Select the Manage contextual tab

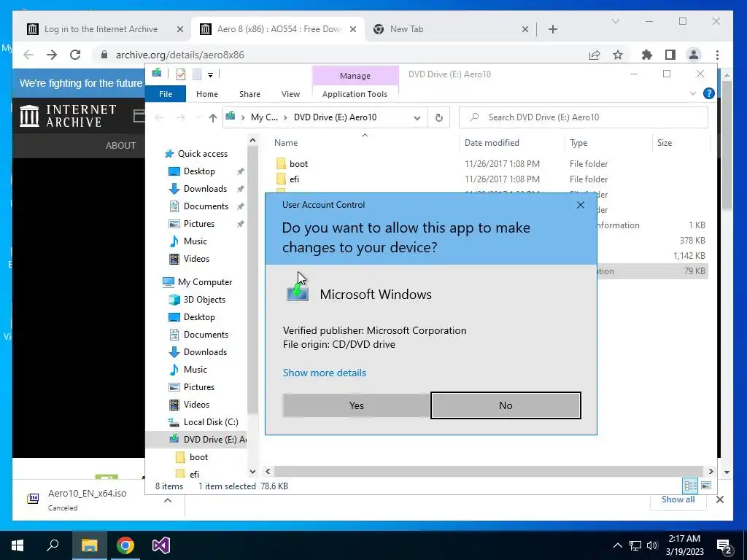(x=355, y=76)
